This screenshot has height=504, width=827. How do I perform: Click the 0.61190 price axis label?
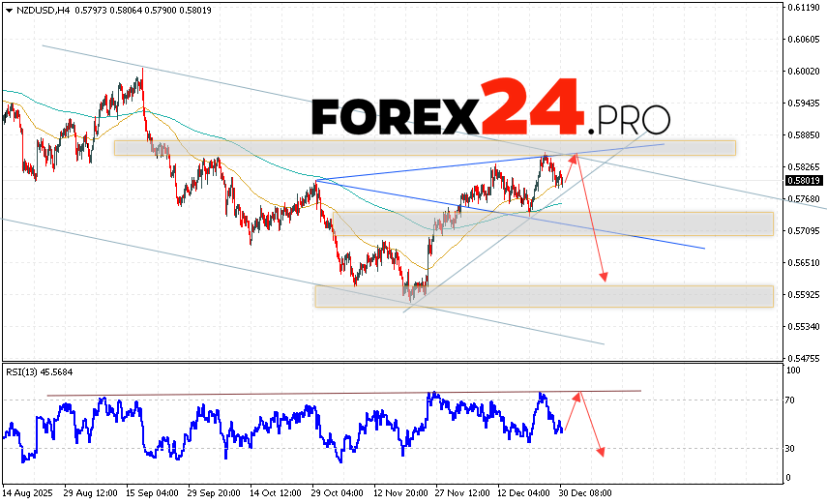[802, 8]
